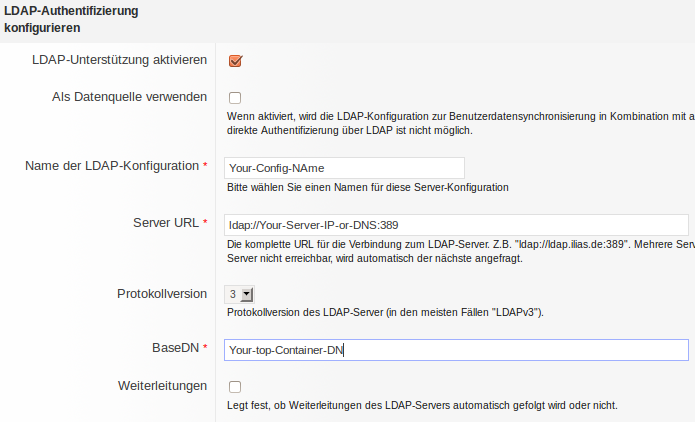Tick the Weiterleitungen checkbox
Viewport: 695px width, 422px height.
tap(235, 386)
